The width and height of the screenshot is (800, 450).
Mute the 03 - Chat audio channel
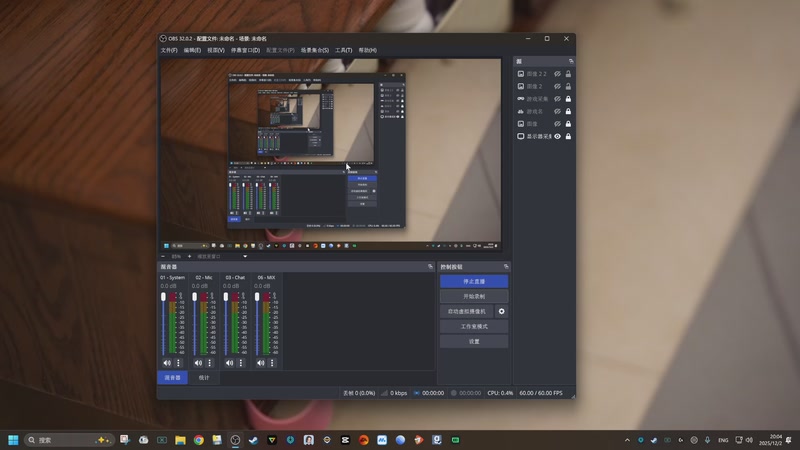(x=229, y=363)
